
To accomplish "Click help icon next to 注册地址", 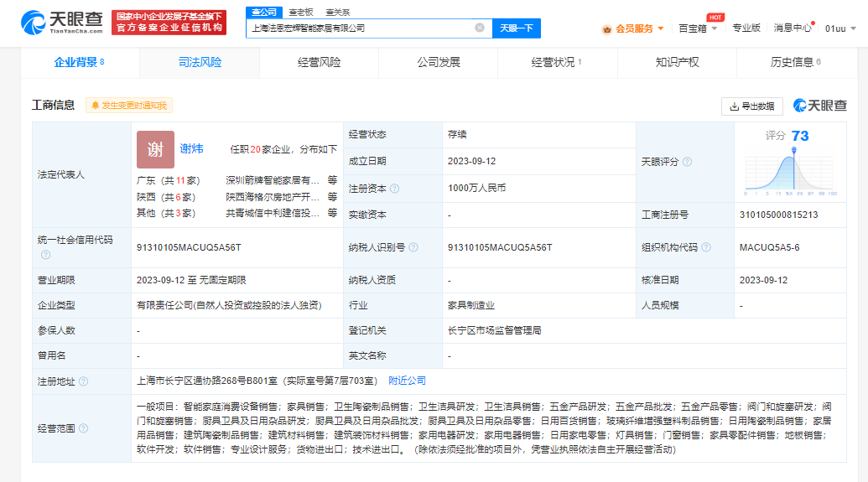I will [x=84, y=381].
